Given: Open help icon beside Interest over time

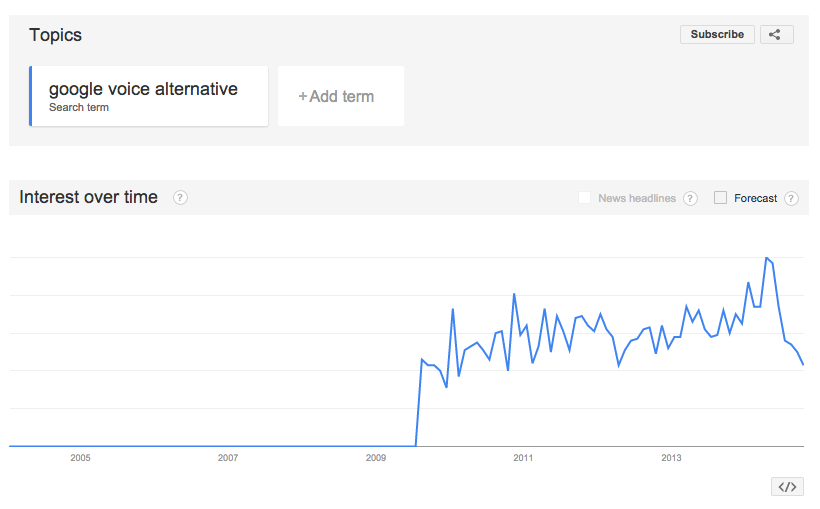Looking at the screenshot, I should (x=180, y=198).
